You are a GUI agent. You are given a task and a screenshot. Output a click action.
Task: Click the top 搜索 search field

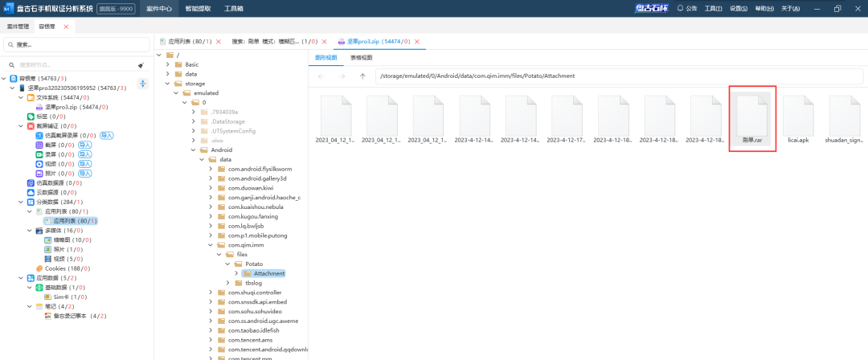click(76, 44)
